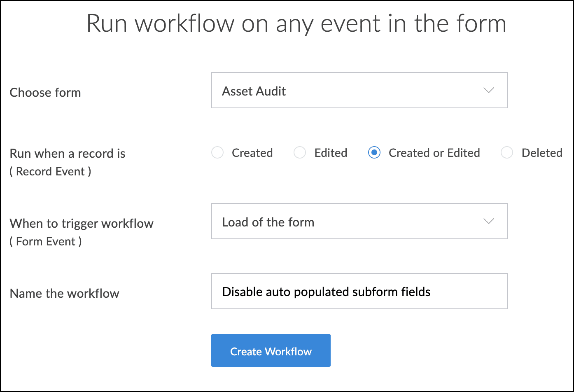Click the "( Form Event )" hint text
This screenshot has height=392, width=574.
pos(46,241)
